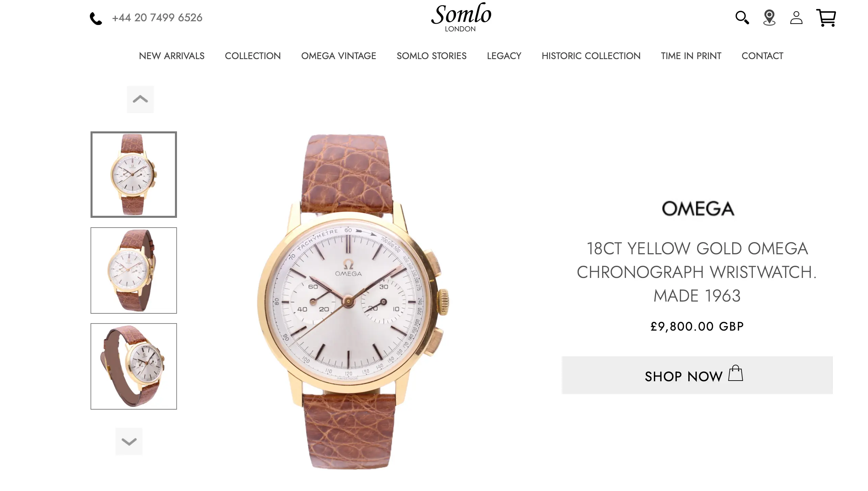
Task: Open the Collection menu item
Action: click(253, 56)
